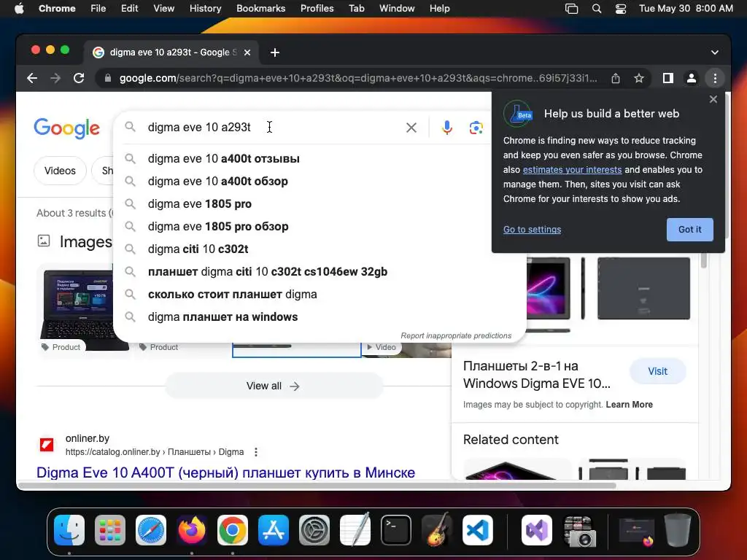
Task: Click the Spotlight search icon in menu bar
Action: point(597,9)
